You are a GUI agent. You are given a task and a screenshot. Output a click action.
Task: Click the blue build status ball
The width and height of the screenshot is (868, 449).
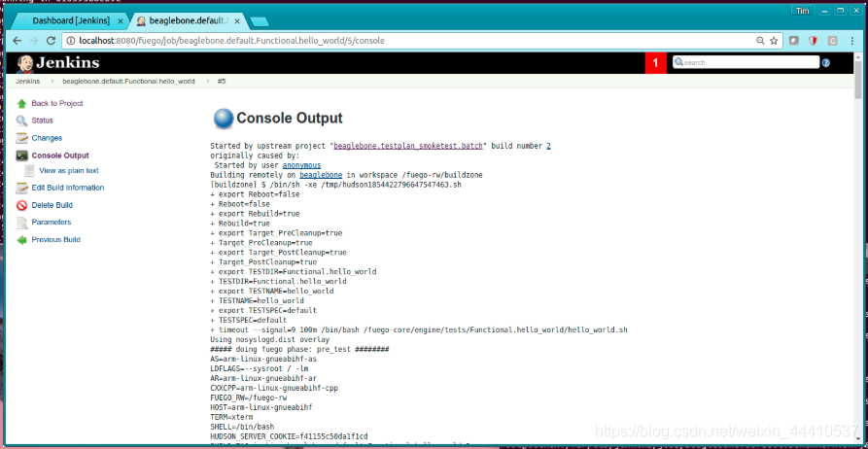click(x=224, y=119)
